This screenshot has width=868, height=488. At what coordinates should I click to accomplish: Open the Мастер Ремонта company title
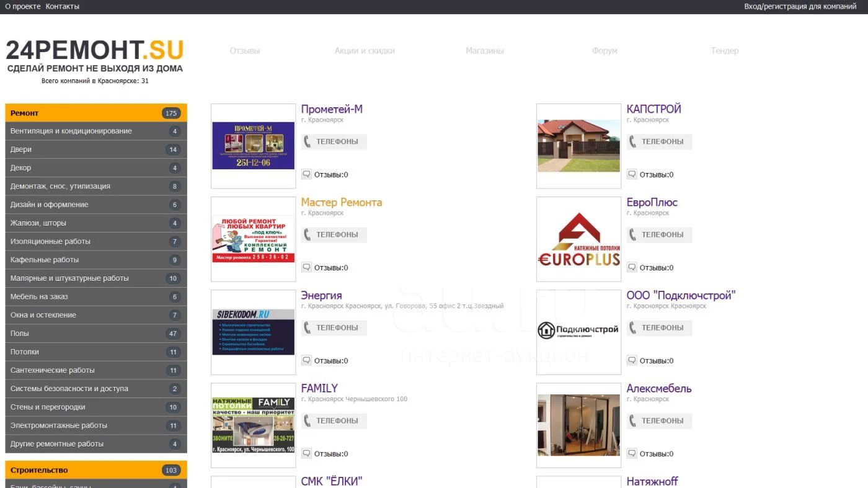click(x=342, y=202)
